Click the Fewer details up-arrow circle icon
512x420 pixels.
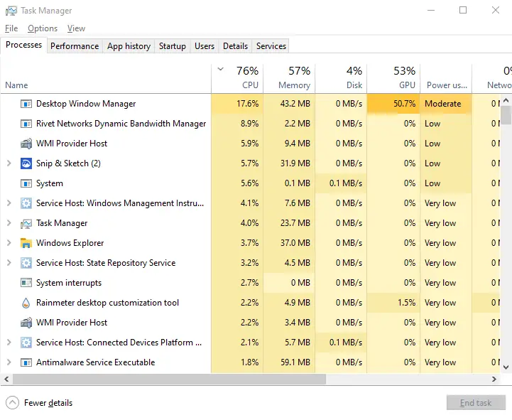[12, 403]
